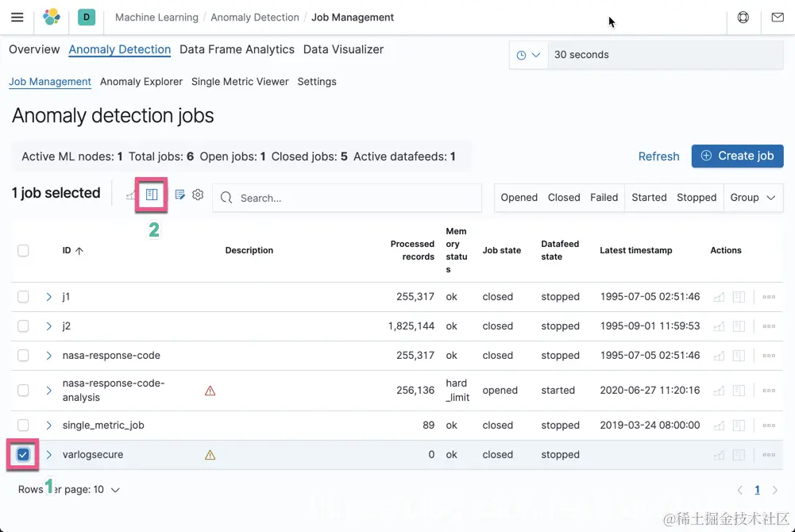
Task: Open the refresh interval clock dropdown
Action: [528, 55]
